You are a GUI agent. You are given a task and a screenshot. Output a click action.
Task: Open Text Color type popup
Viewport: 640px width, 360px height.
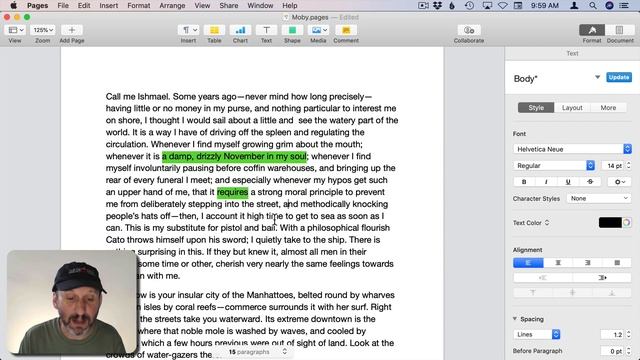(531, 222)
